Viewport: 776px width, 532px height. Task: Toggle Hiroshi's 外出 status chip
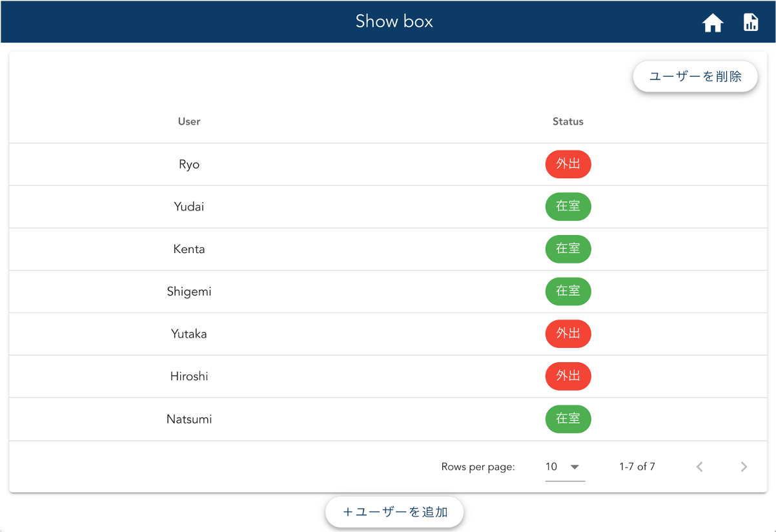[568, 376]
